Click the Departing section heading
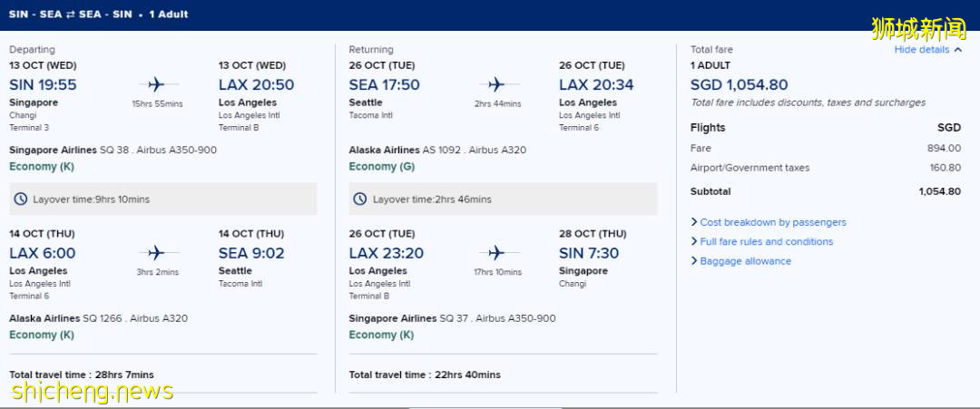This screenshot has height=409, width=980. pyautogui.click(x=32, y=50)
